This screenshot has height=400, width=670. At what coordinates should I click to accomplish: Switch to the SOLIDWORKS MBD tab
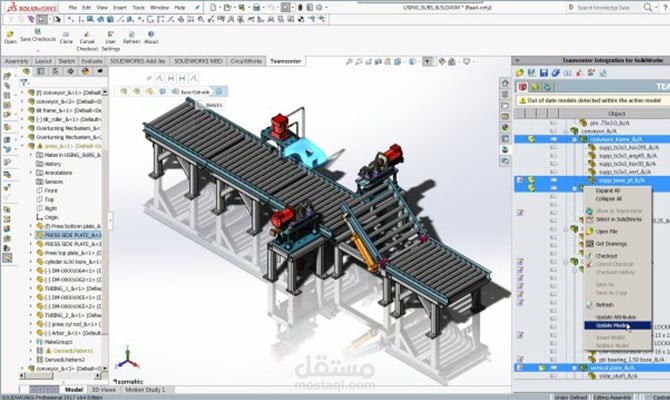(198, 61)
